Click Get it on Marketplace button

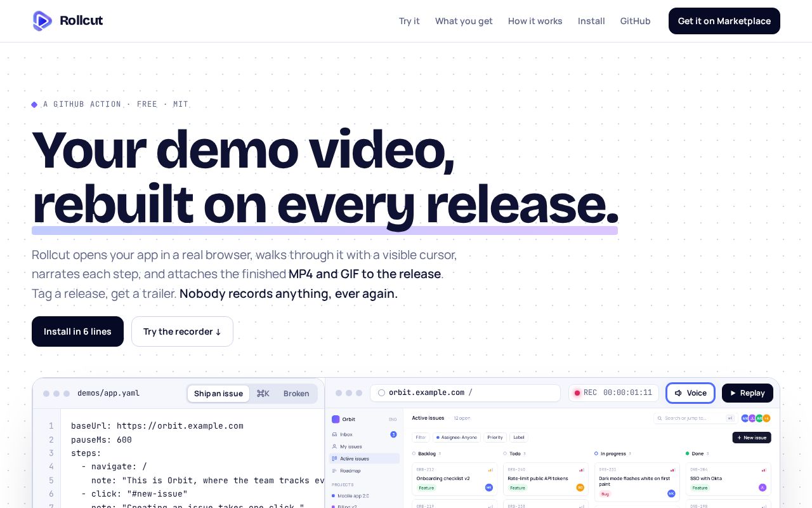(724, 21)
